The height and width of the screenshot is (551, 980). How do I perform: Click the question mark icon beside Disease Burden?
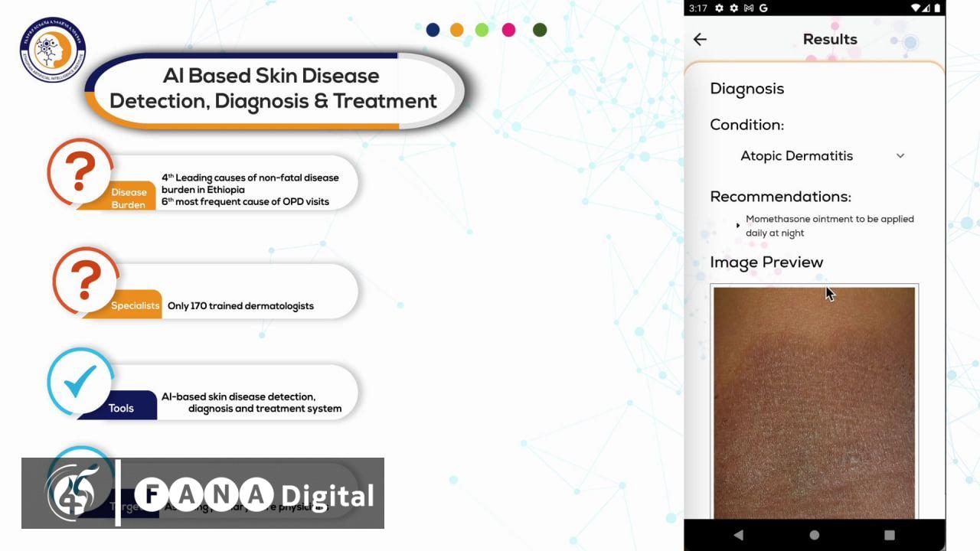click(x=80, y=171)
